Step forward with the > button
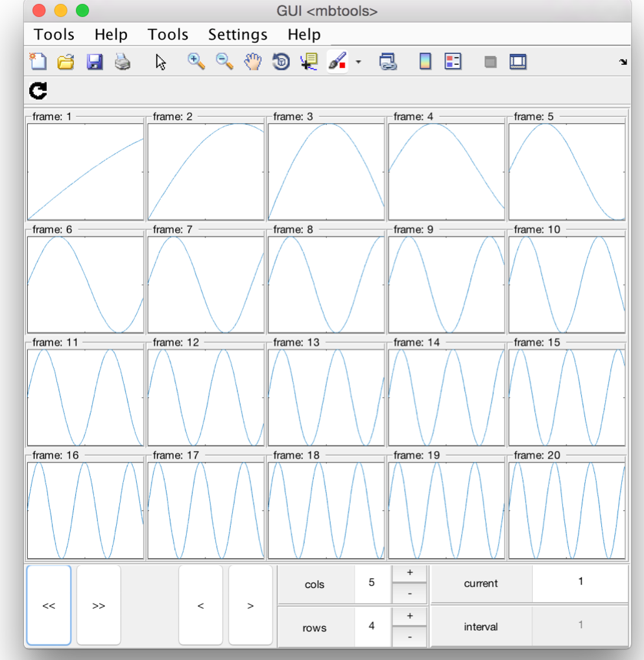 250,605
